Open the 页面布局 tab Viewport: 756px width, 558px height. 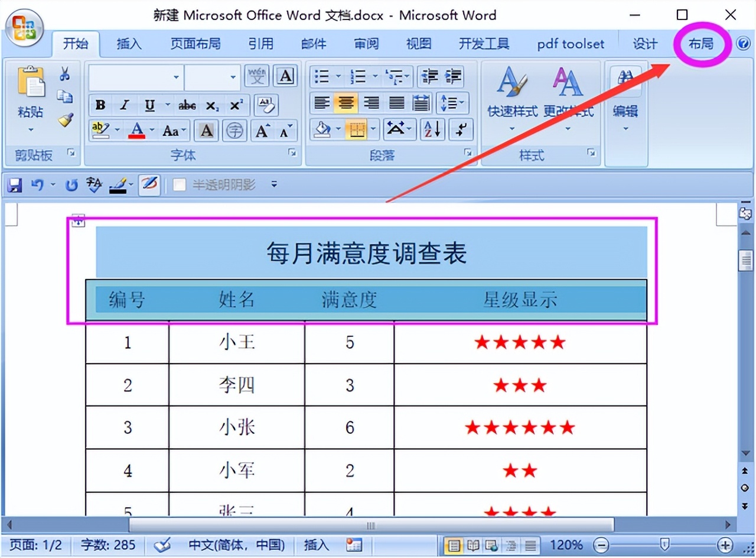195,44
